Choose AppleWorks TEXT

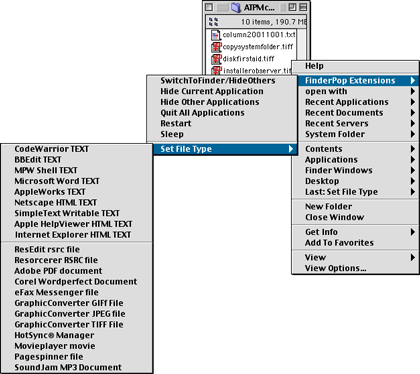click(x=77, y=192)
